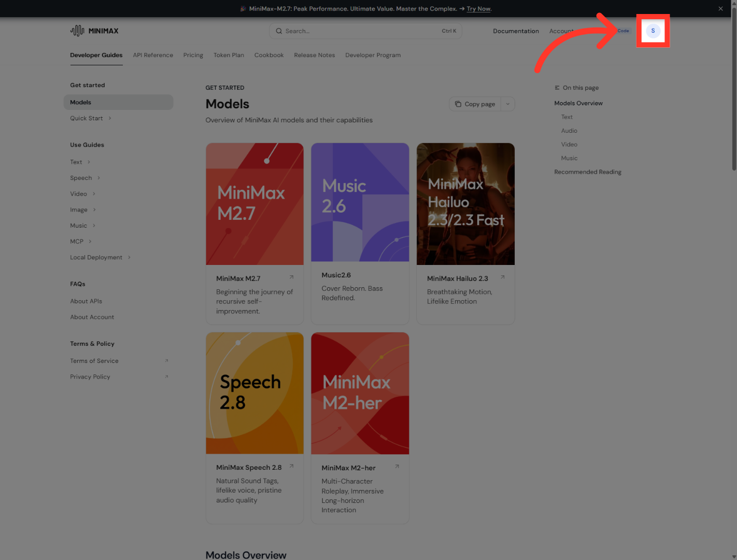Select Models in the sidebar
The image size is (737, 560).
119,102
